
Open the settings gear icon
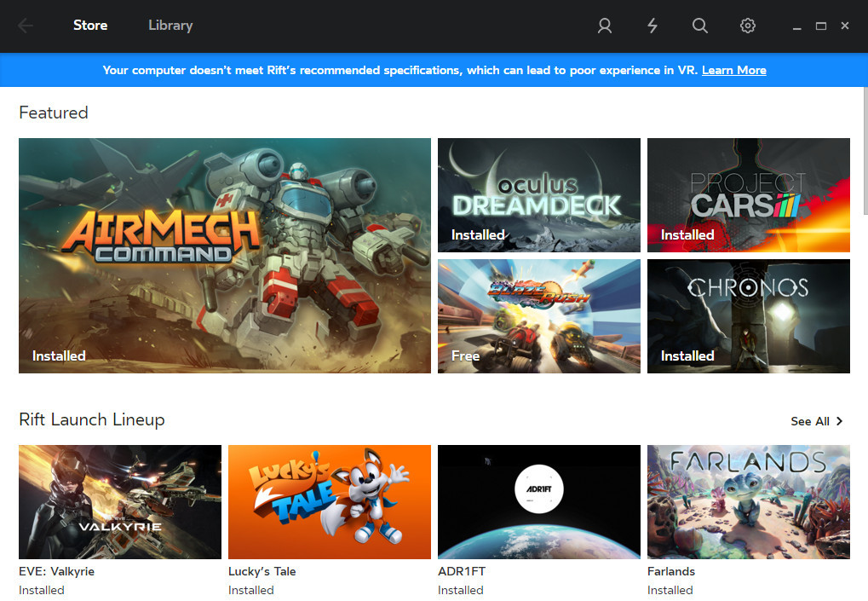pyautogui.click(x=748, y=26)
